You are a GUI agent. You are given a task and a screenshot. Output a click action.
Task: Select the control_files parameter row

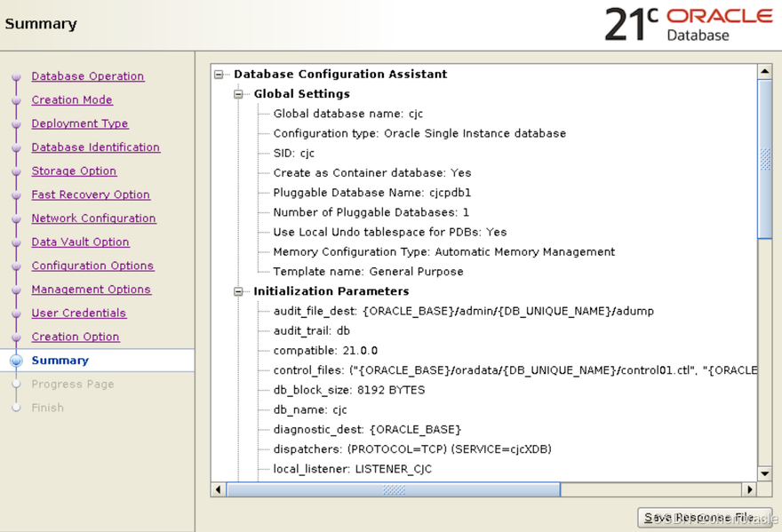[x=515, y=370]
